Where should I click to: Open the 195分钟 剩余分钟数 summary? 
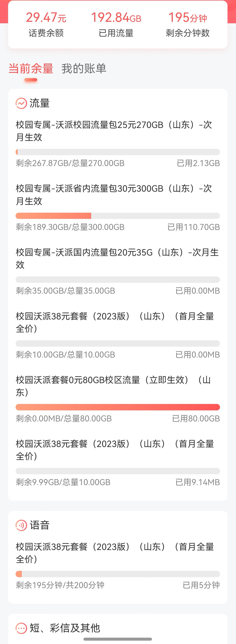pos(188,24)
